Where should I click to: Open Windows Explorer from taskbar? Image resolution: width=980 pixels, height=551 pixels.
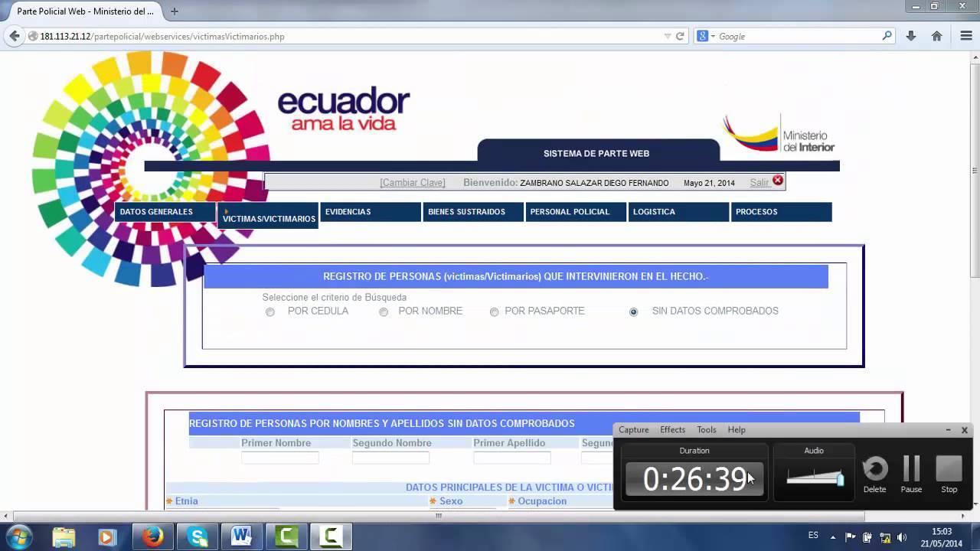[64, 537]
